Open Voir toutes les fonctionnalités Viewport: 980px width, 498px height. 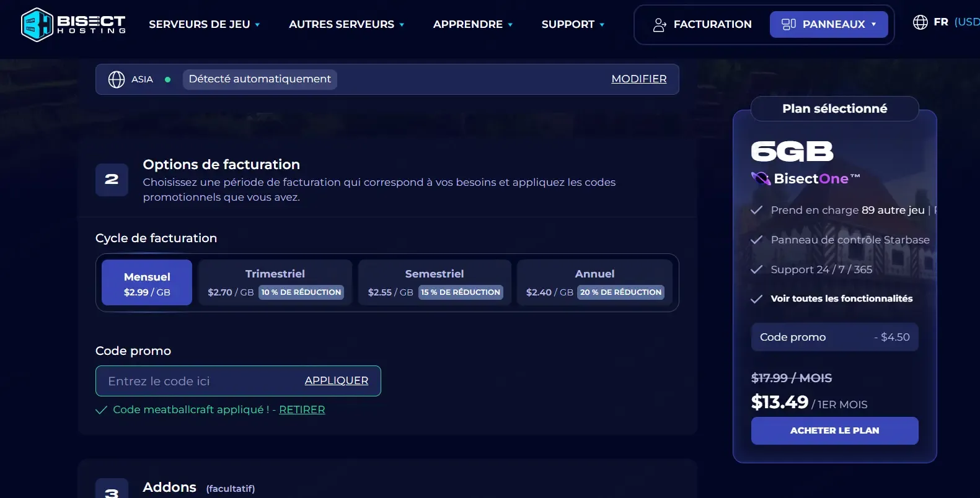coord(842,299)
